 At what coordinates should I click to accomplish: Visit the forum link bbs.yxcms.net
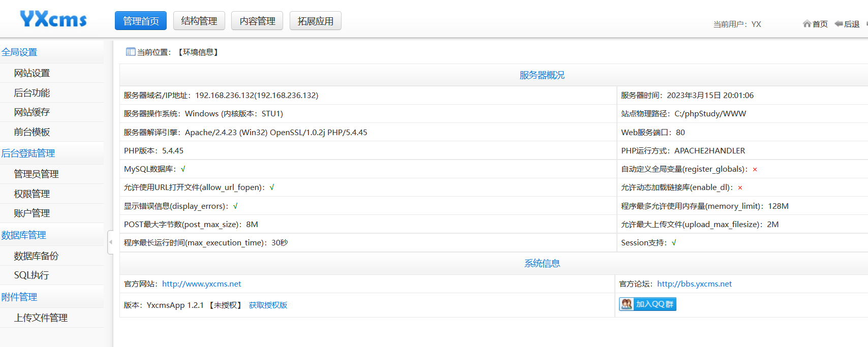coord(694,284)
